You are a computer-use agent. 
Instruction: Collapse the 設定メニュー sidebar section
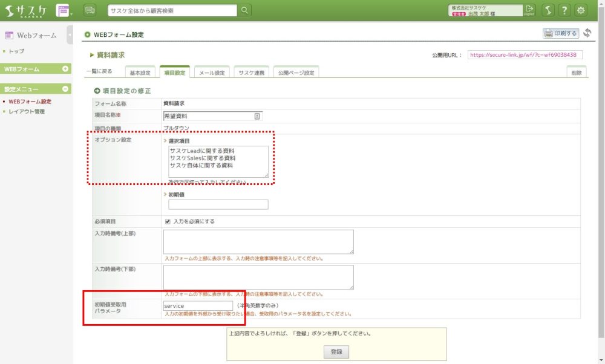point(65,89)
